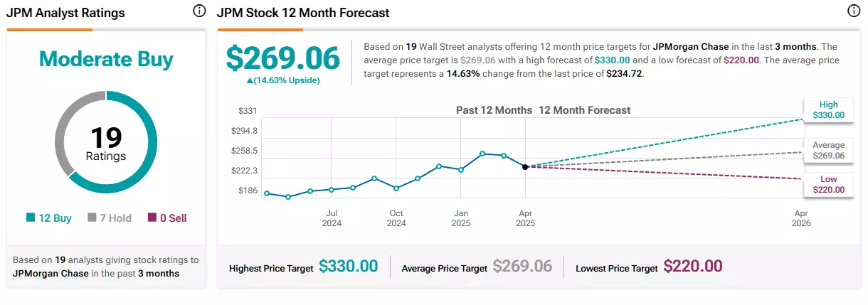Click the Average $269.06 forecast label
The width and height of the screenshot is (868, 305).
(x=829, y=150)
